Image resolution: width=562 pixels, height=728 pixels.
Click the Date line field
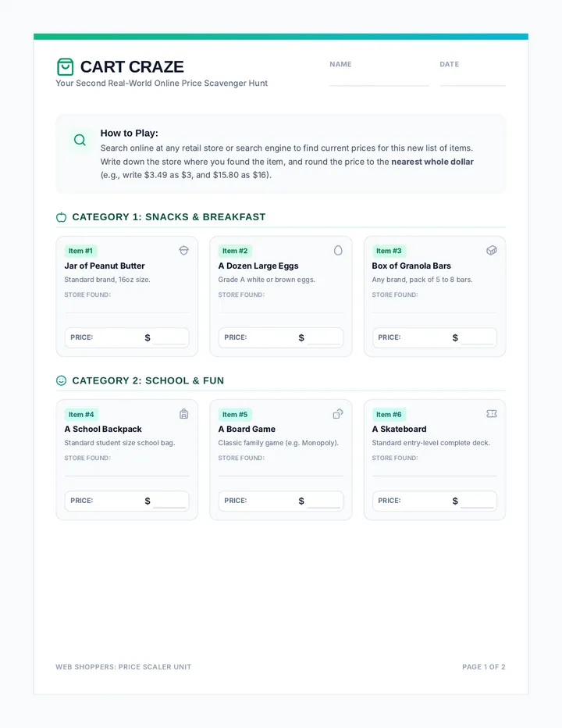(472, 80)
